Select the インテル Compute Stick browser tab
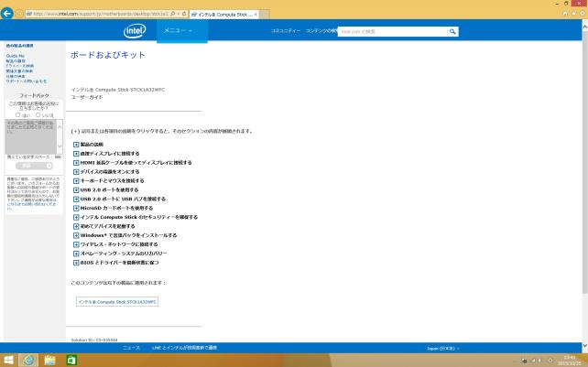588x367 pixels. point(223,15)
